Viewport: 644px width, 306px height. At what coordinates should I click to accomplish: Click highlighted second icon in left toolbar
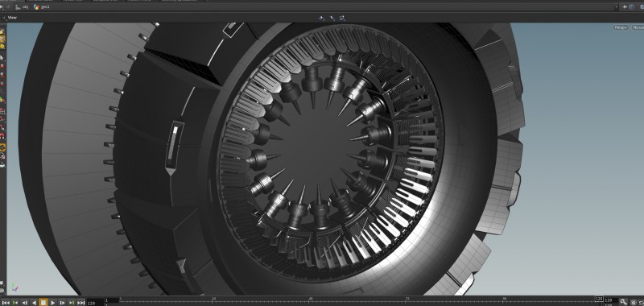click(2, 39)
